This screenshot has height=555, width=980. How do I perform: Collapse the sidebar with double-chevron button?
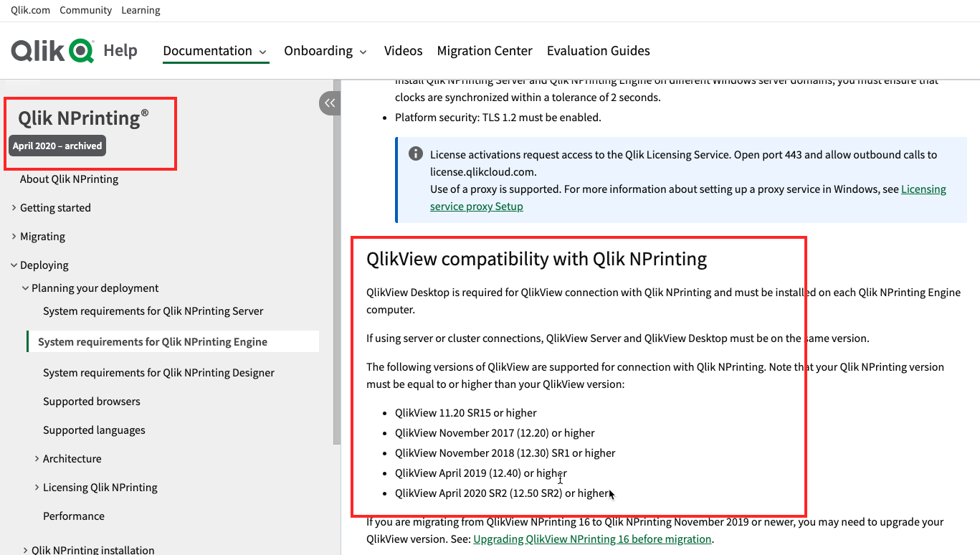pos(329,103)
